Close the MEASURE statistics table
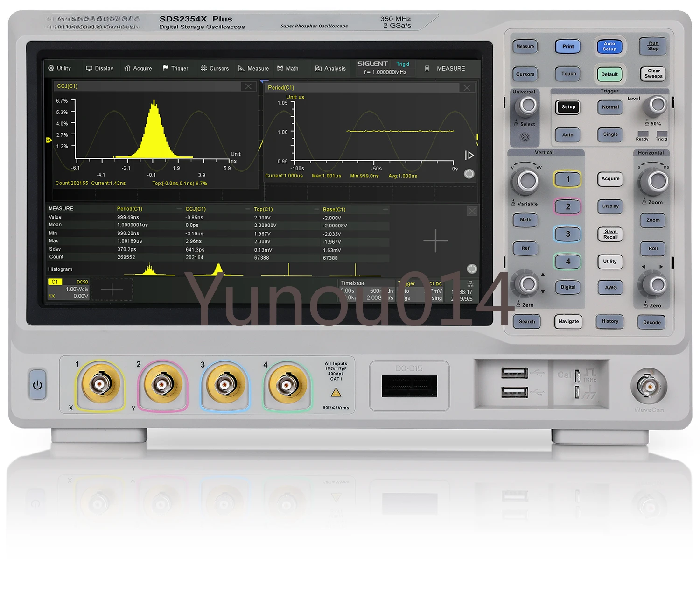700x594 pixels. tap(472, 211)
